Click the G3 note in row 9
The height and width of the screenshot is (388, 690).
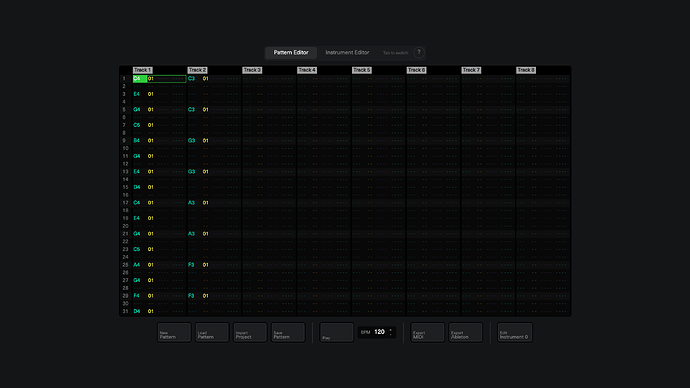(191, 141)
